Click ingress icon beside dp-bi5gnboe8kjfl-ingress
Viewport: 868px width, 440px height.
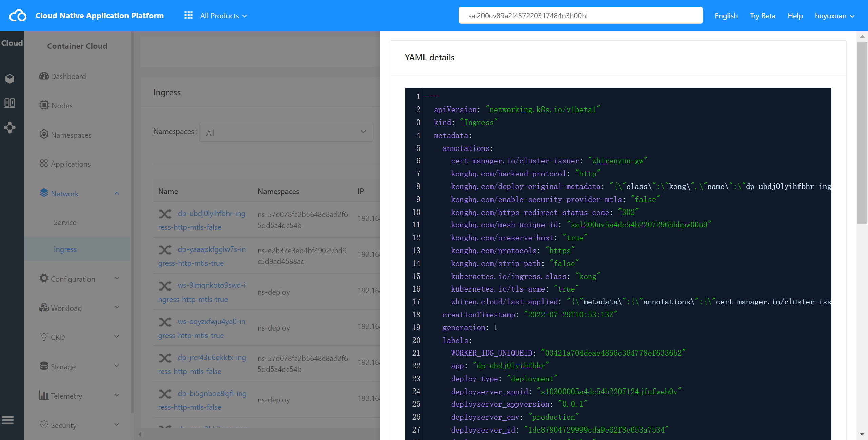coord(165,394)
